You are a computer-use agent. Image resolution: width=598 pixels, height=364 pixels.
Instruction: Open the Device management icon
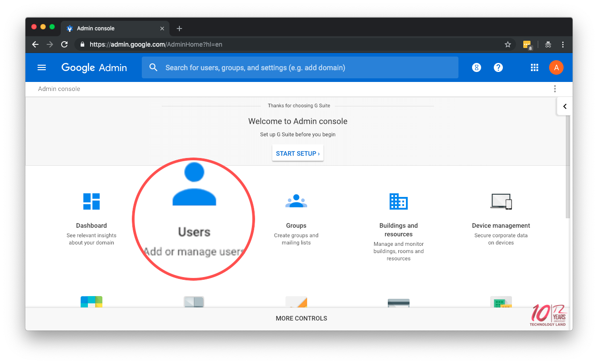(501, 201)
